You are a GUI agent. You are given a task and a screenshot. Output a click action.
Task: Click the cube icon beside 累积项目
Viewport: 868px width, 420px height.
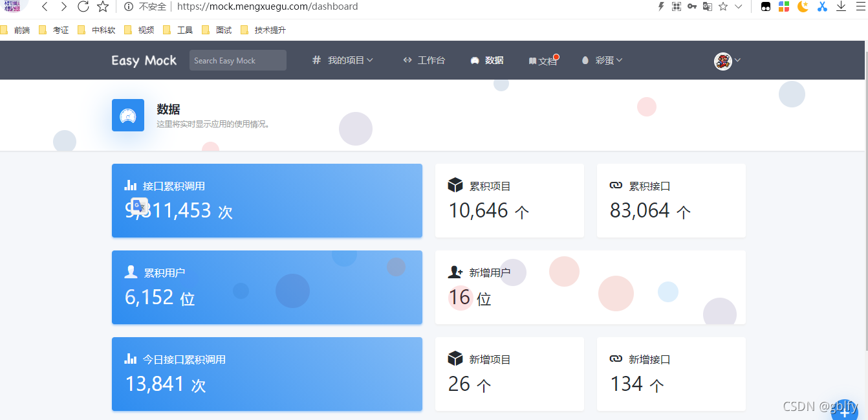455,185
